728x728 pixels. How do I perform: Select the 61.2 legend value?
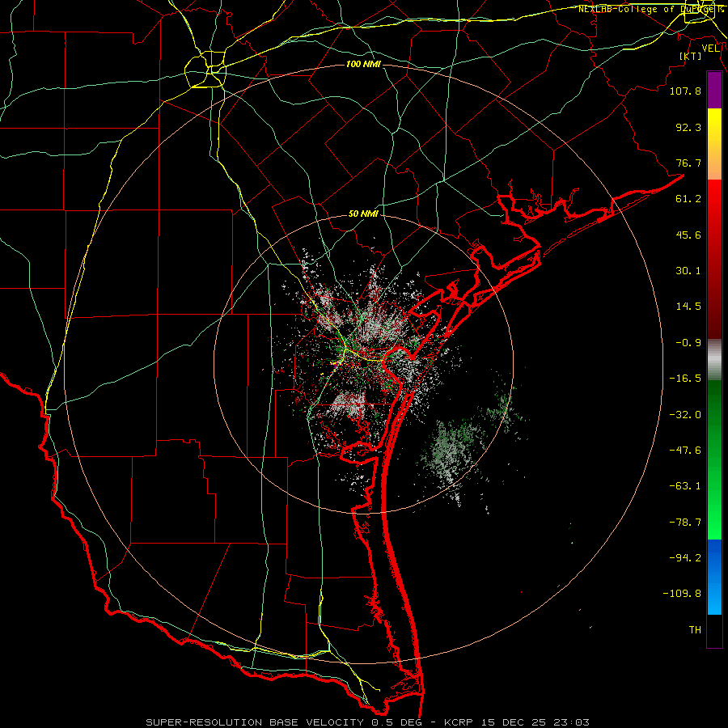point(688,199)
